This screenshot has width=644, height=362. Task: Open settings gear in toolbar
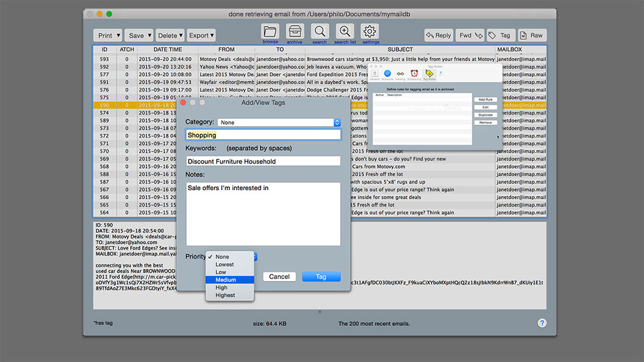click(370, 31)
